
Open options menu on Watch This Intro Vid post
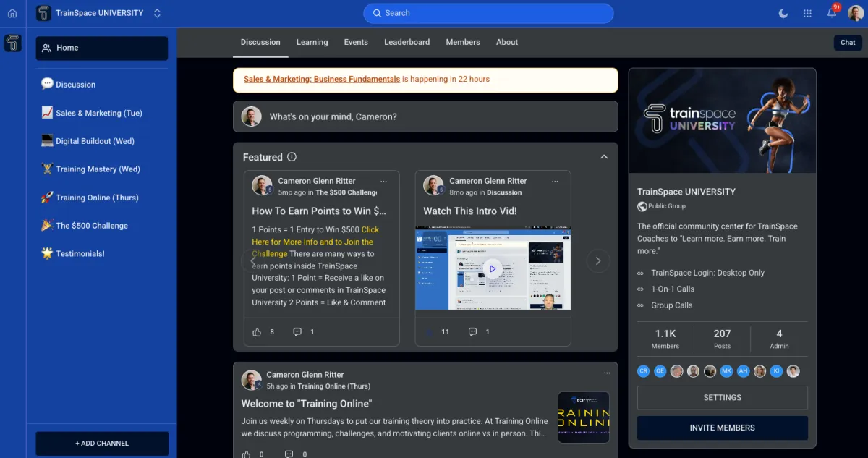pos(555,181)
